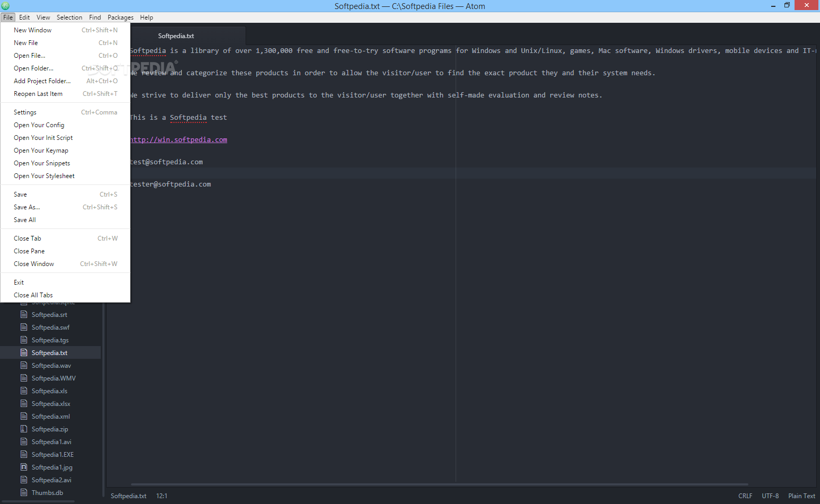Choose Save from File menu
The height and width of the screenshot is (504, 820).
tap(65, 194)
